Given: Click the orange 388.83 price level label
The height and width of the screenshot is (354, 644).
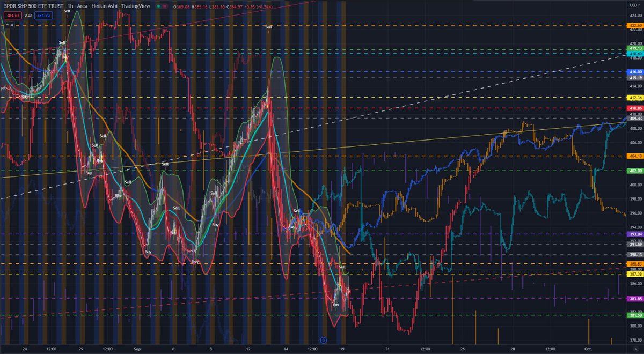Looking at the screenshot, I should [635, 264].
